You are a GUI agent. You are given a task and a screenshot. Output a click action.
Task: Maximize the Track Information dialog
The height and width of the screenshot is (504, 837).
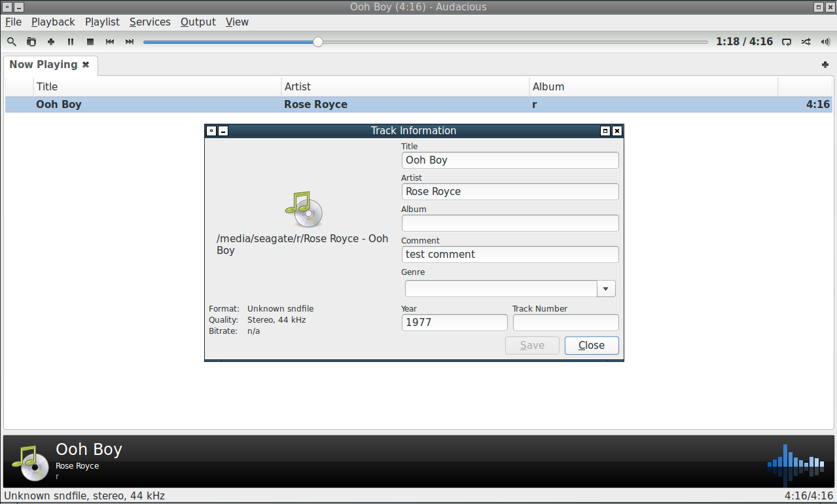(x=605, y=131)
